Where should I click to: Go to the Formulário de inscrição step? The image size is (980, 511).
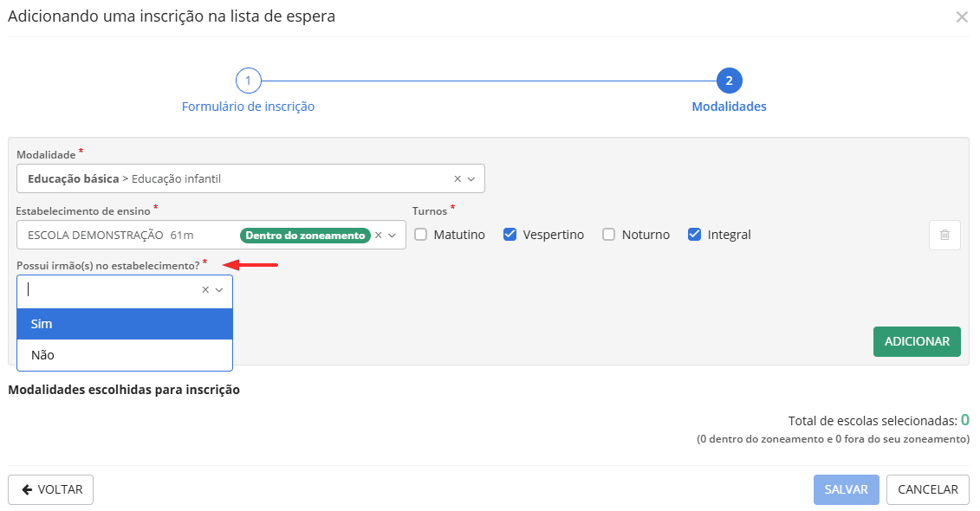(x=249, y=105)
